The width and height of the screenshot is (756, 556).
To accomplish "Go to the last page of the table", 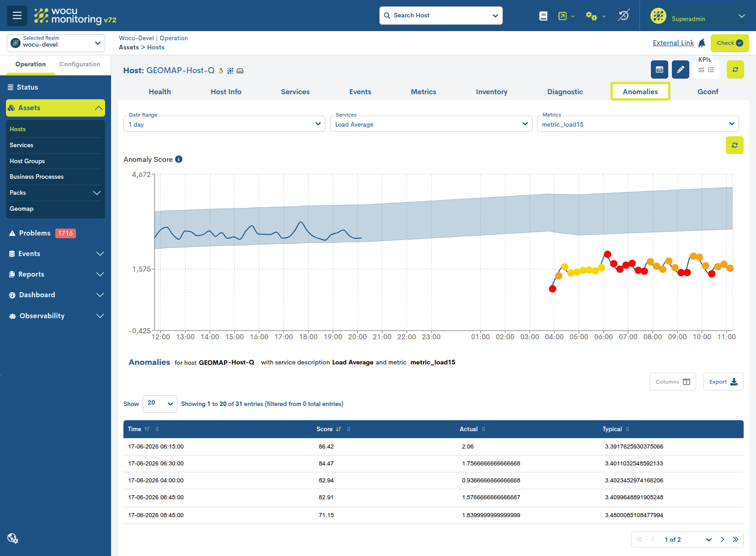I will [x=735, y=540].
